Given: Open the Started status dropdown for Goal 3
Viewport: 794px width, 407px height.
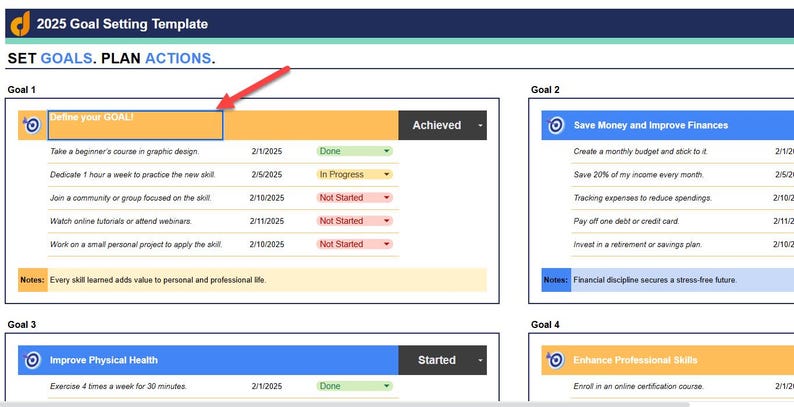Looking at the screenshot, I should [480, 360].
